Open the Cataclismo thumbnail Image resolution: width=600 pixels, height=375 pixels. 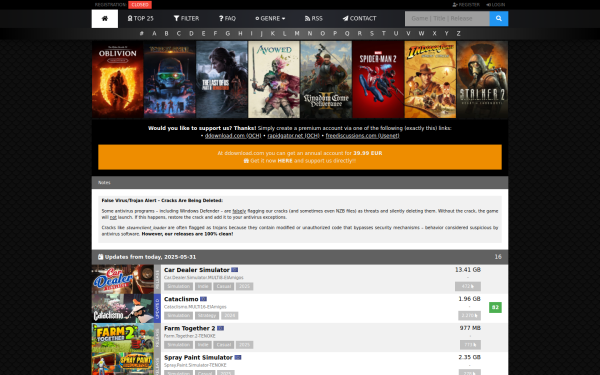(x=122, y=308)
